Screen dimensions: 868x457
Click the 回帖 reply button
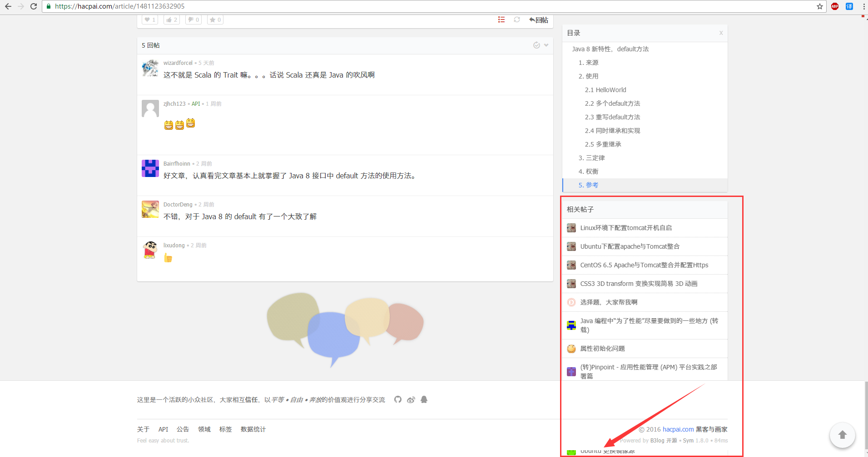539,20
